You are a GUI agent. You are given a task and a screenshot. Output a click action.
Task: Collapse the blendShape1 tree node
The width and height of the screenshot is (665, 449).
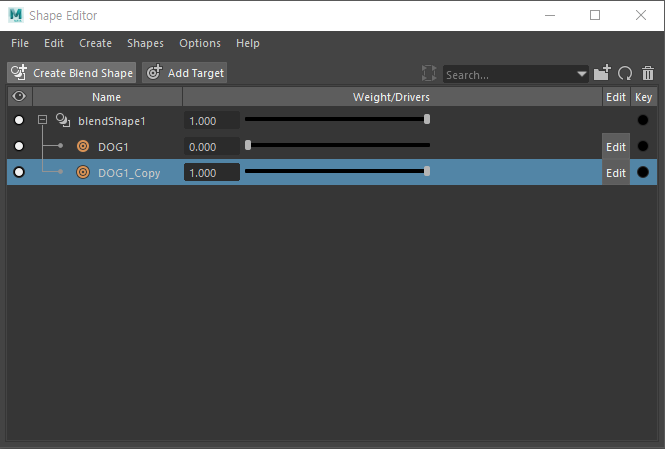tap(42, 120)
